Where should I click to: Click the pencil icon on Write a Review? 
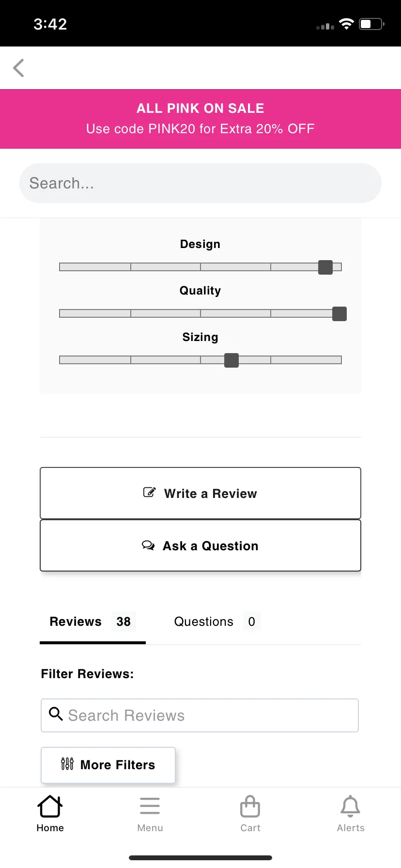150,493
